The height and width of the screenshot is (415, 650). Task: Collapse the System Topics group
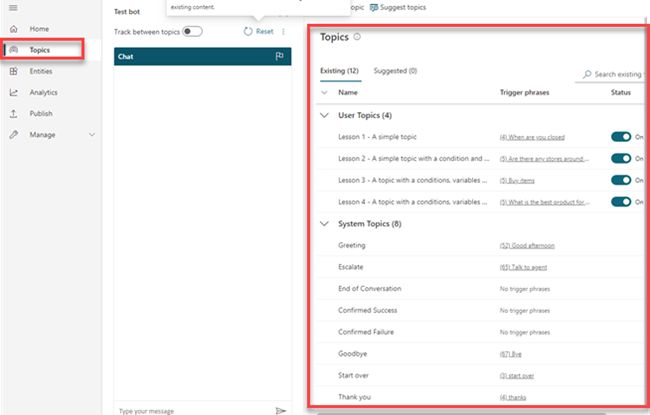pyautogui.click(x=325, y=224)
